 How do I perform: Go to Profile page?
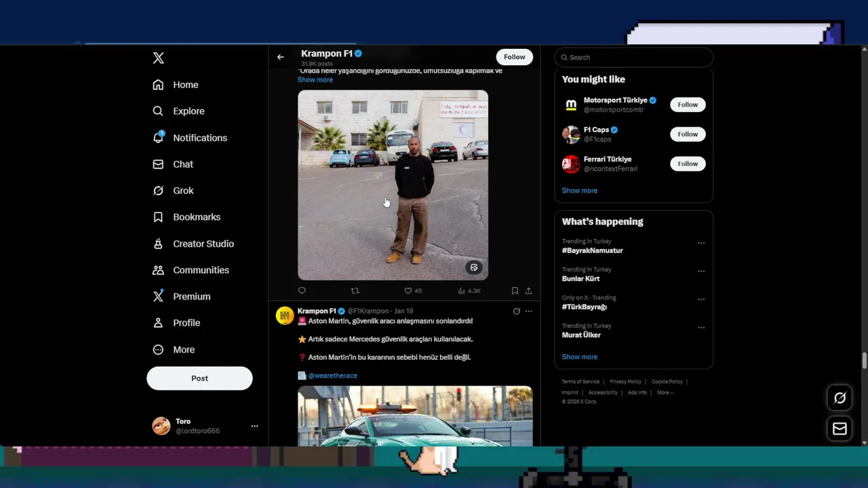(x=176, y=323)
